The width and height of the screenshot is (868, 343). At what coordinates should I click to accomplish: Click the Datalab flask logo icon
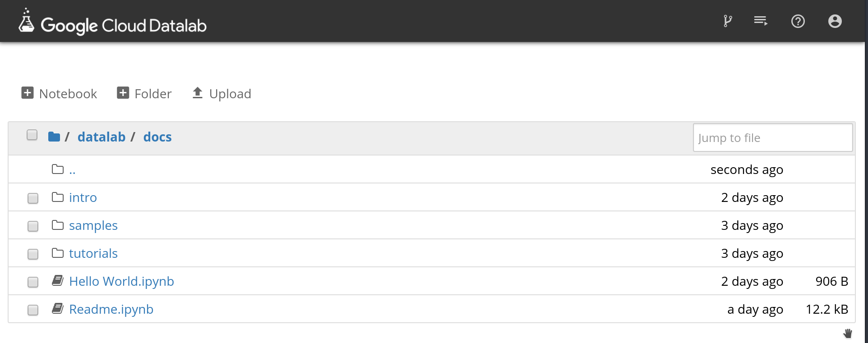pos(26,21)
